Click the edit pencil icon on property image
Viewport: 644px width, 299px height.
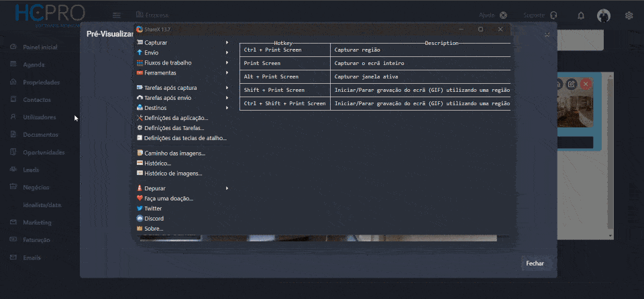[572, 84]
